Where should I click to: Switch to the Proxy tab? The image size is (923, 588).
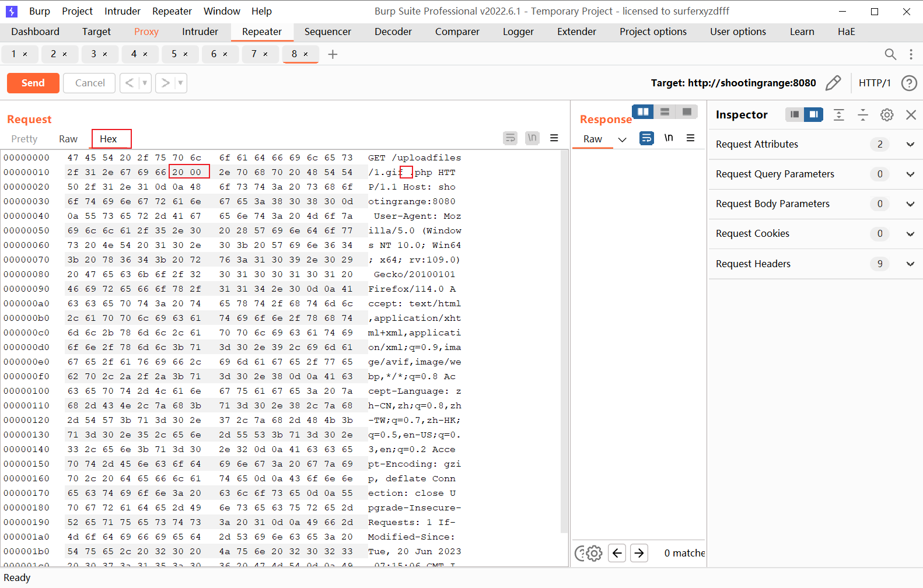click(146, 32)
